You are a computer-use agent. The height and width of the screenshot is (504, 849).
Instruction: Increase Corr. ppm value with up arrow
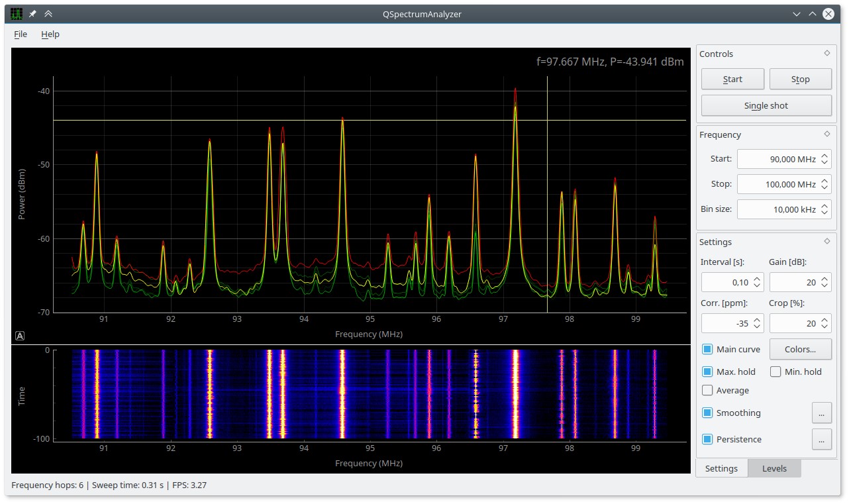(758, 319)
